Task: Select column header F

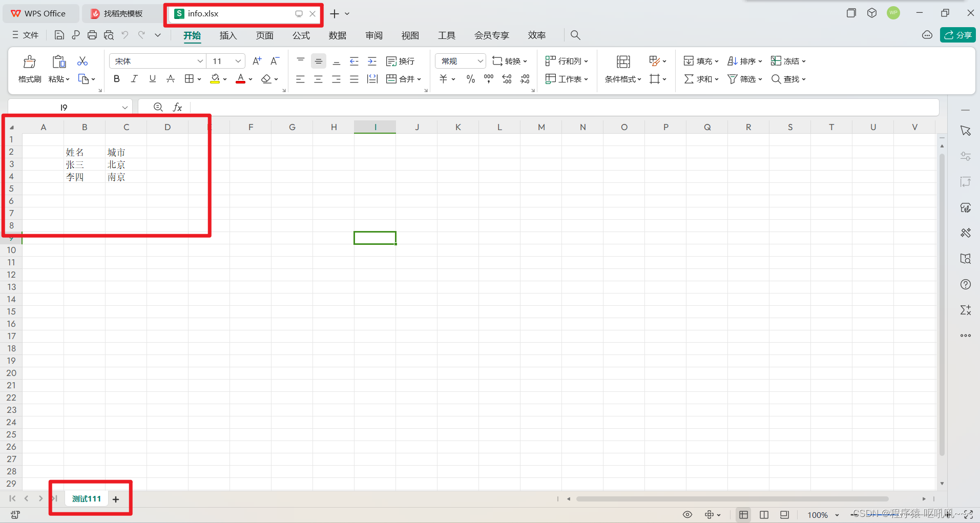Action: coord(251,127)
